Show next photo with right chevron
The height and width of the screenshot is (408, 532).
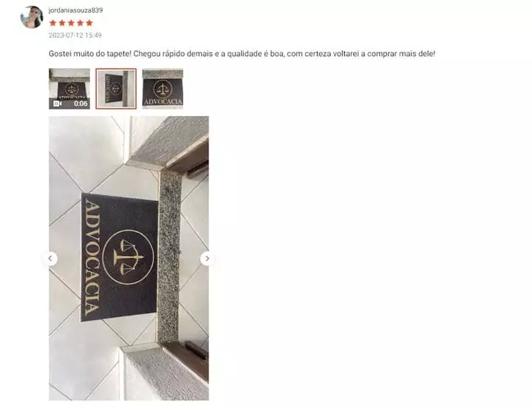207,259
